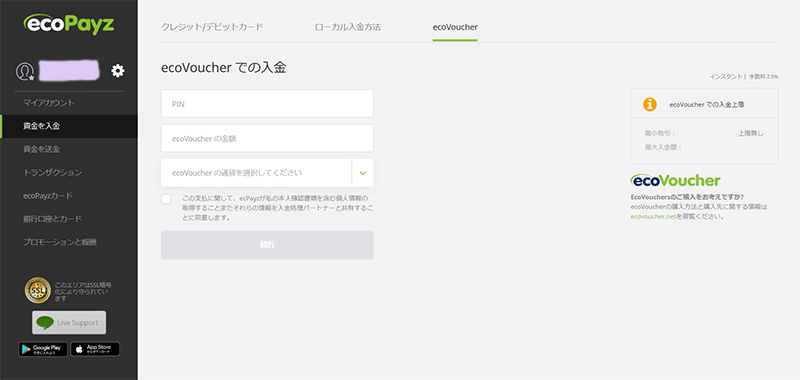The width and height of the screenshot is (800, 380).
Task: Focus the PIN input field
Action: click(267, 104)
